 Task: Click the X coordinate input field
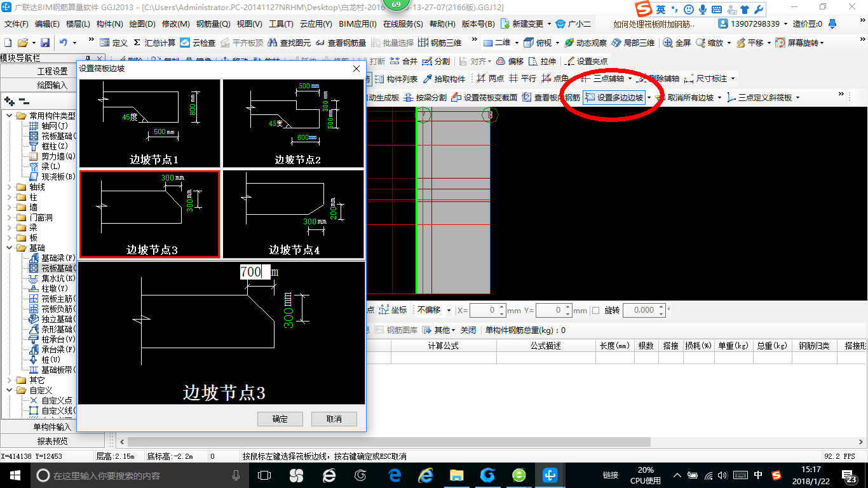[x=487, y=310]
